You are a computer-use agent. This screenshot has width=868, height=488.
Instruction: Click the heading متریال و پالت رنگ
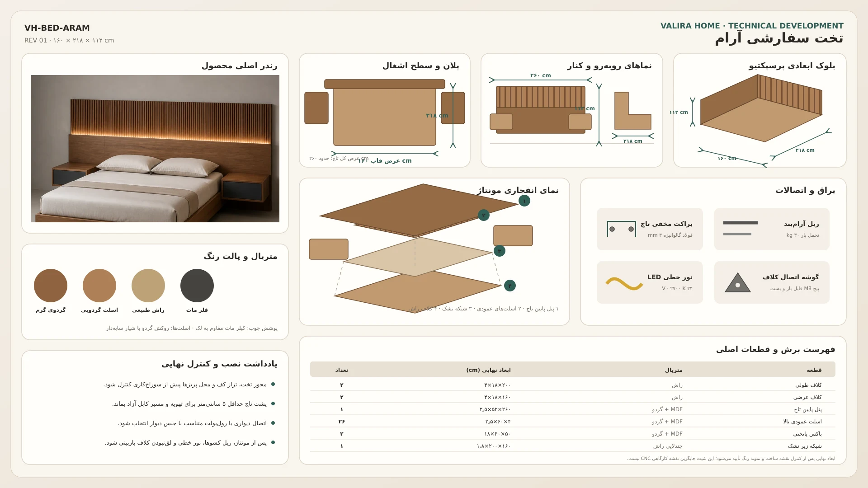coord(241,256)
